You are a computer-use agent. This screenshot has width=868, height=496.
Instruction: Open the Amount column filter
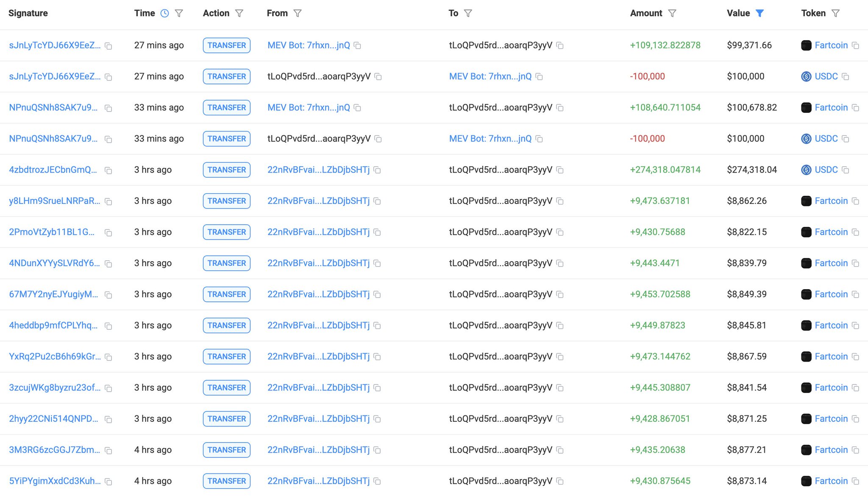coord(672,13)
